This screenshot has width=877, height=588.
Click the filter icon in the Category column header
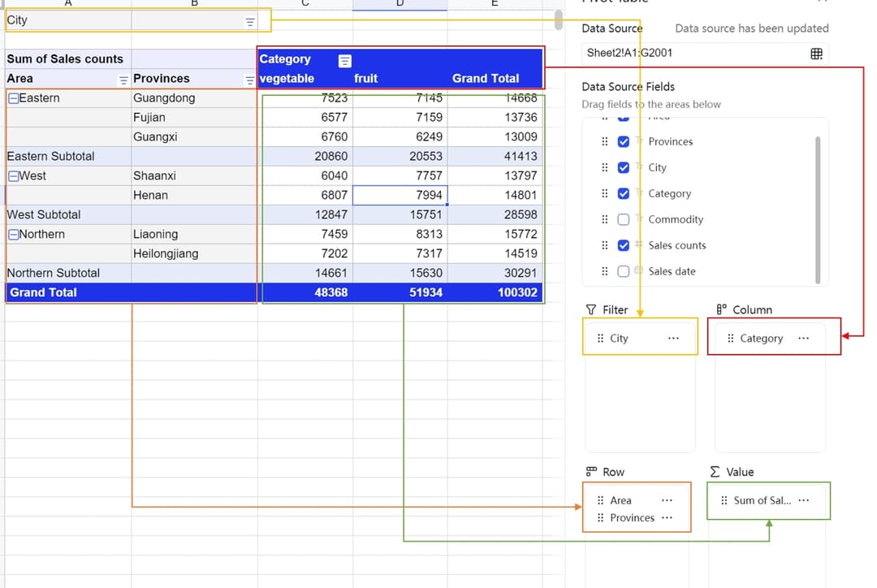[344, 59]
